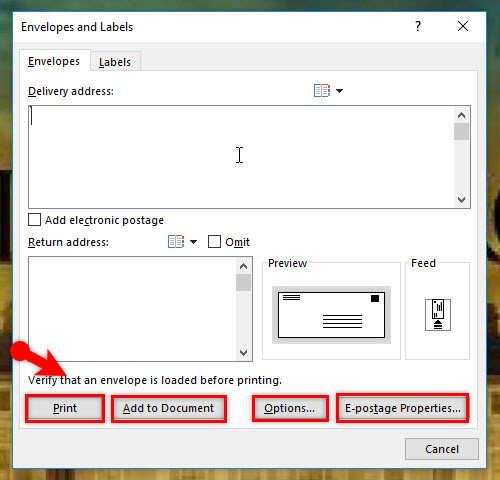Click the envelope Feed orientation icon
Screen dimensions: 500x480
click(438, 315)
